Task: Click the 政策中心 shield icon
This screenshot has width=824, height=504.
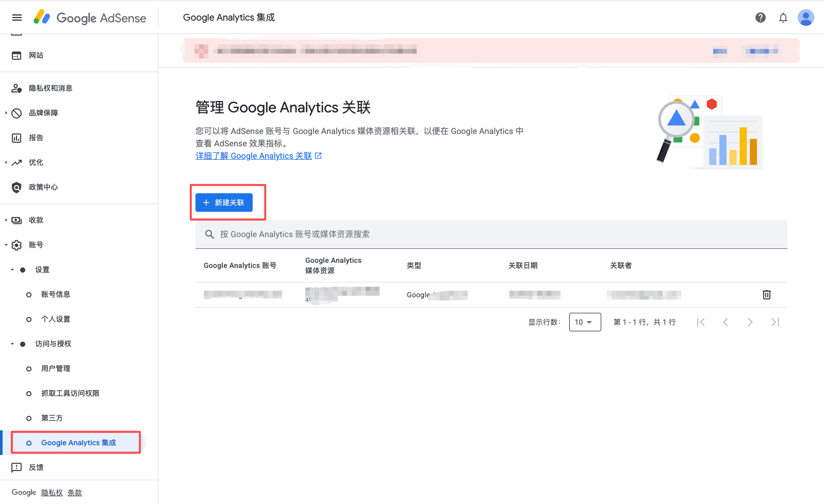Action: [x=17, y=187]
